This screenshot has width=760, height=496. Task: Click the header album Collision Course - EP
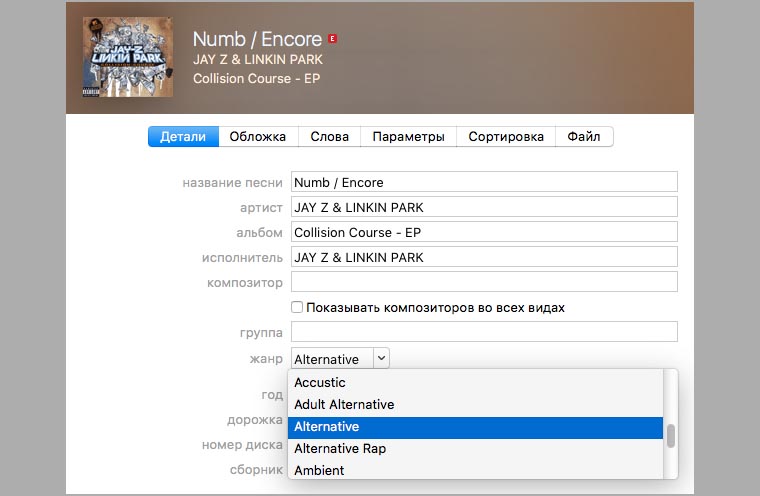[x=256, y=79]
